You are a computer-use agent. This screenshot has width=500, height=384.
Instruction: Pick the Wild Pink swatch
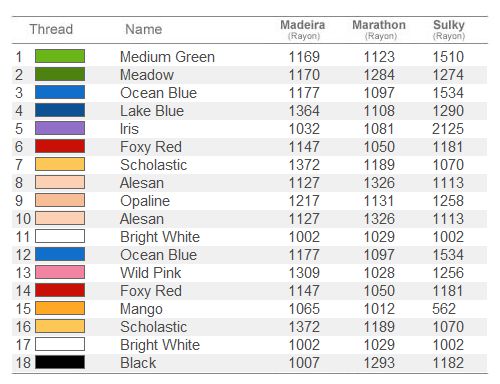60,272
